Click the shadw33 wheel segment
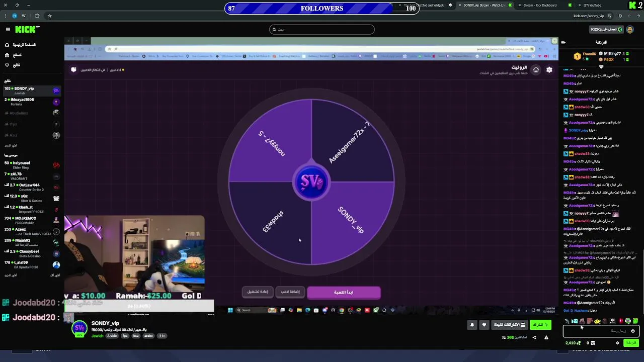644x362 pixels. (x=273, y=221)
